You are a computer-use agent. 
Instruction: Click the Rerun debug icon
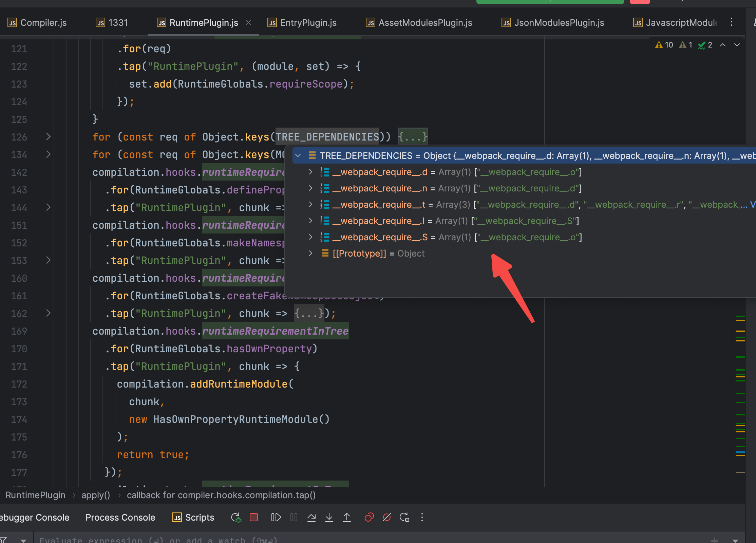pyautogui.click(x=236, y=518)
